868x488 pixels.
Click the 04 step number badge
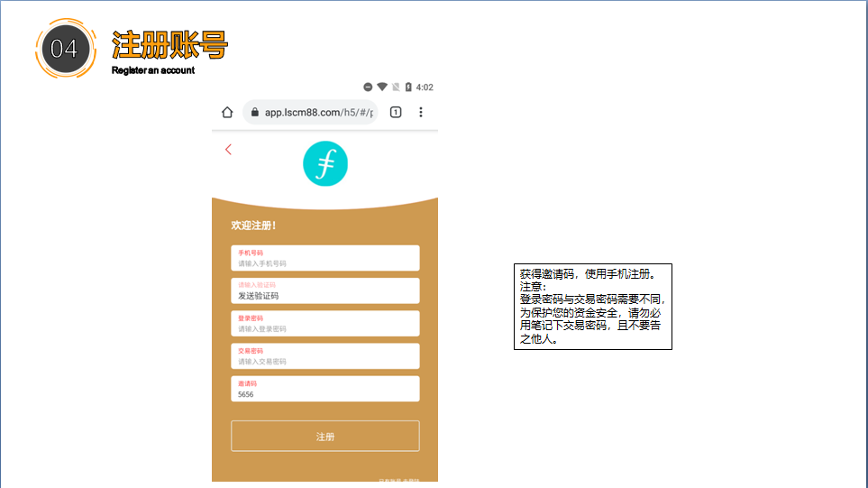[x=66, y=49]
